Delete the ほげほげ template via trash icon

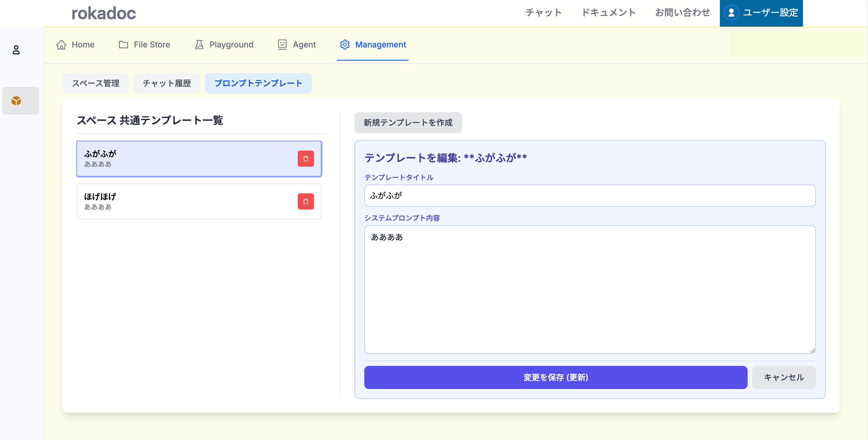pos(305,201)
